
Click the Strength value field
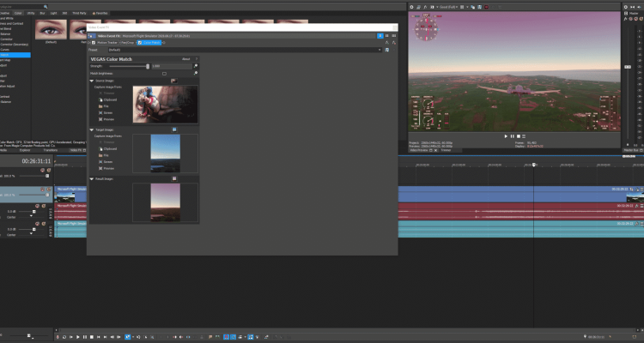click(x=171, y=66)
